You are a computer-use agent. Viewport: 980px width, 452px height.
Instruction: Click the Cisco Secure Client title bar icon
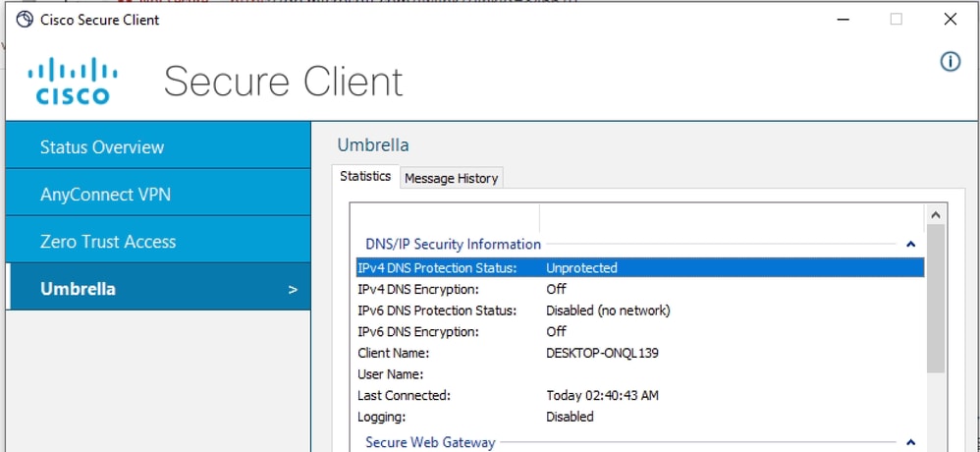24,20
